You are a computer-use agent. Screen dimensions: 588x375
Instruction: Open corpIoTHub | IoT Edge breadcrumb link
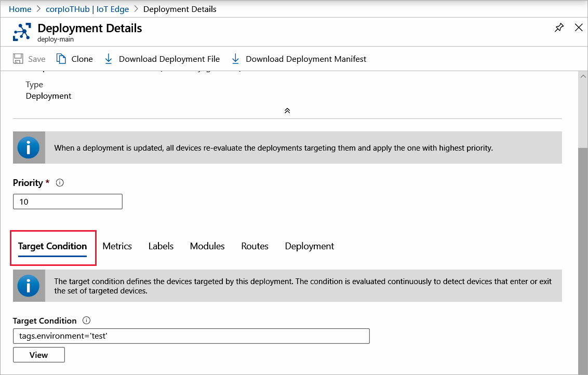pos(87,9)
